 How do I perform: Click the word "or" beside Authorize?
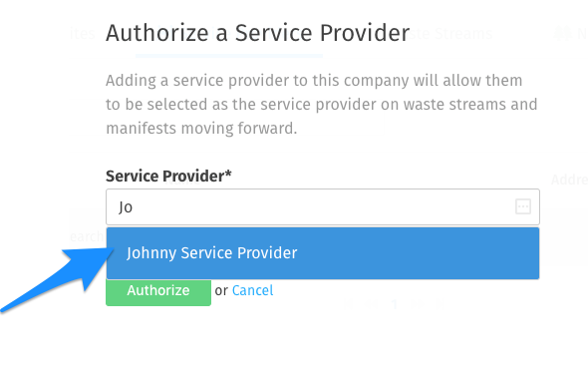click(x=221, y=291)
